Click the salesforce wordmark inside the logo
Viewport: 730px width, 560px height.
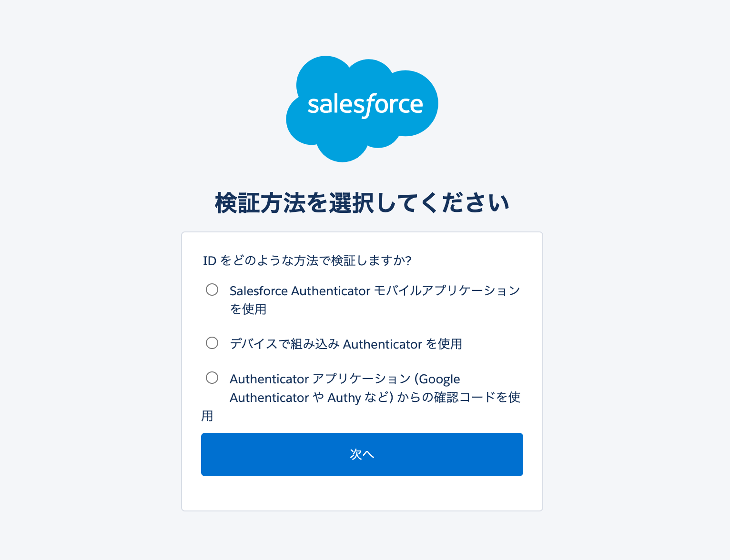[x=365, y=105]
